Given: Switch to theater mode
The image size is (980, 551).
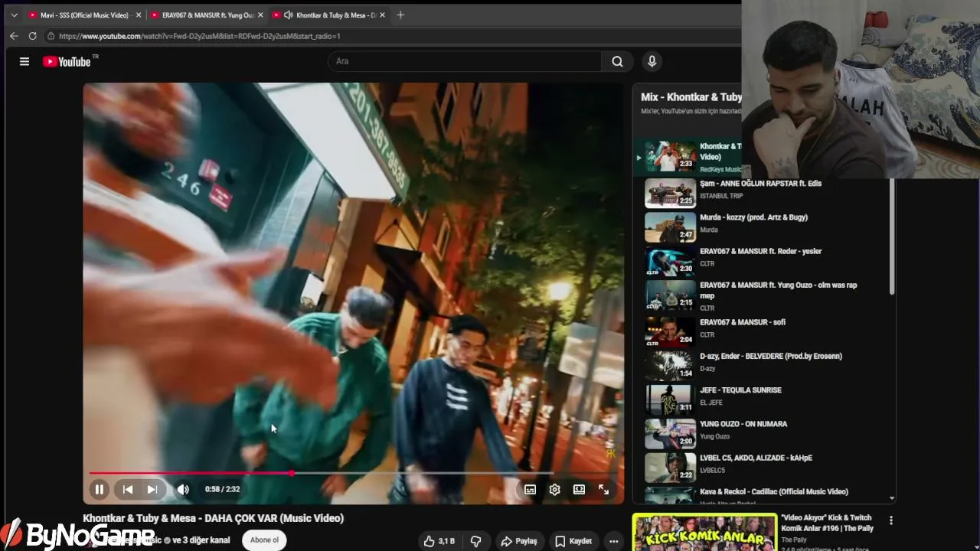Looking at the screenshot, I should pyautogui.click(x=579, y=490).
